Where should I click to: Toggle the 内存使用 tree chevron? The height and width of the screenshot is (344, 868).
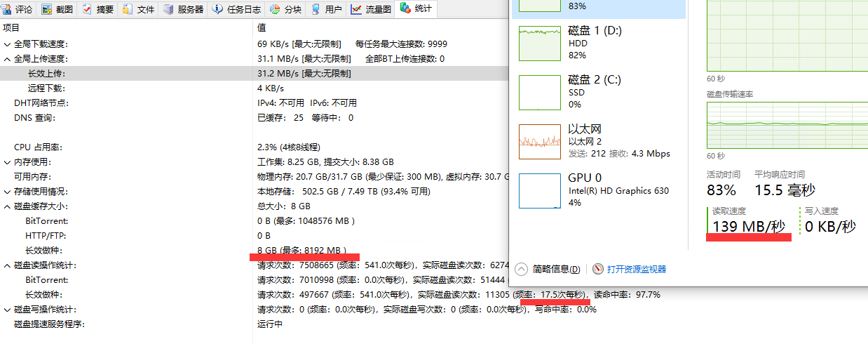tap(7, 161)
